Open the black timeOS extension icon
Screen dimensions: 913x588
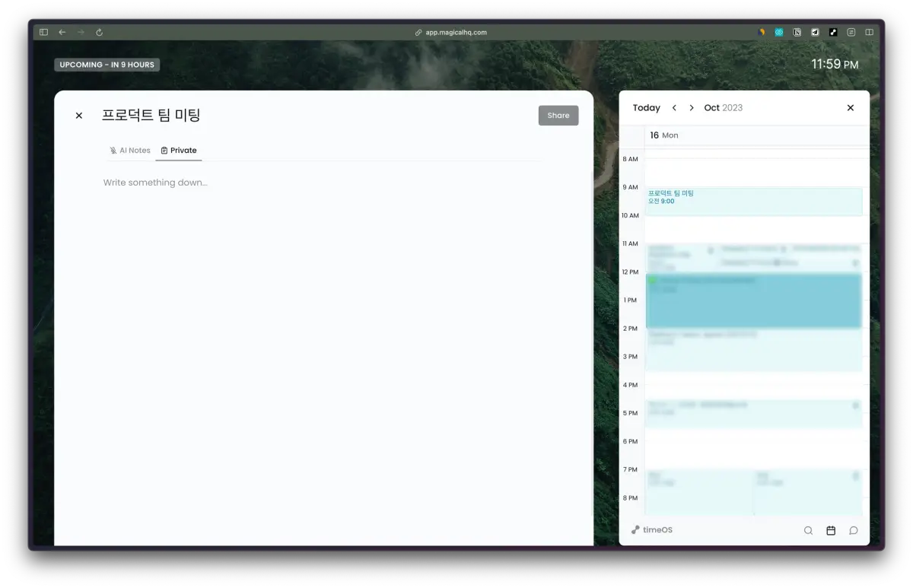[x=833, y=33]
